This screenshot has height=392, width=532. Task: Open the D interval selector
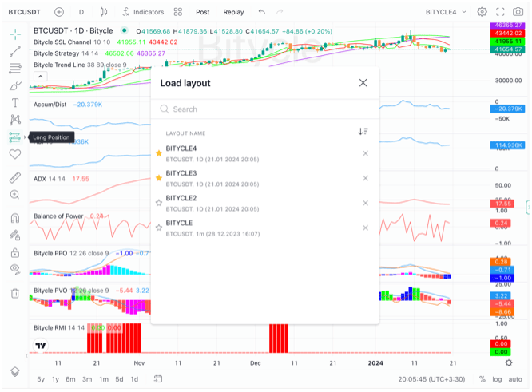click(81, 12)
